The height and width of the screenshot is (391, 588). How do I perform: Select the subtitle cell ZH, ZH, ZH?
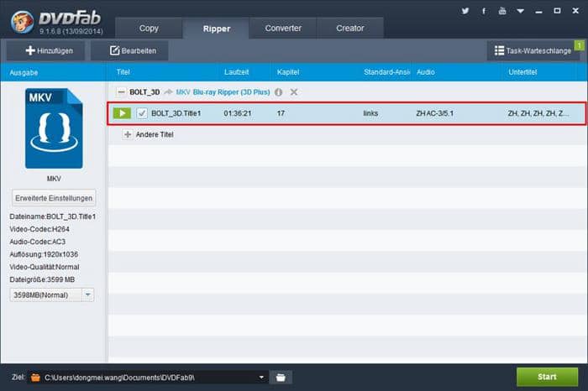[x=538, y=113]
